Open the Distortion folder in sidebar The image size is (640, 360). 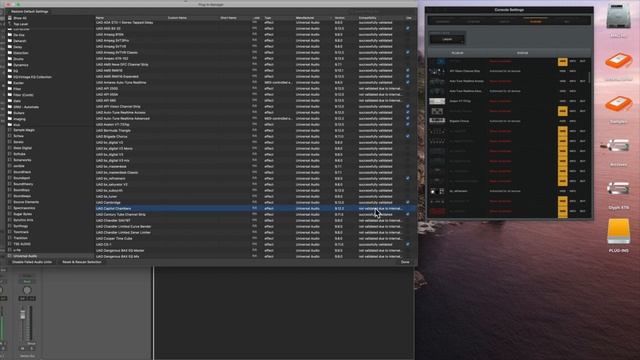coord(20,53)
